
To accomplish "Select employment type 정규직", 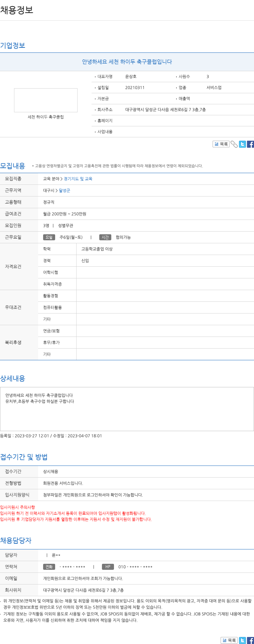I will click(49, 202).
